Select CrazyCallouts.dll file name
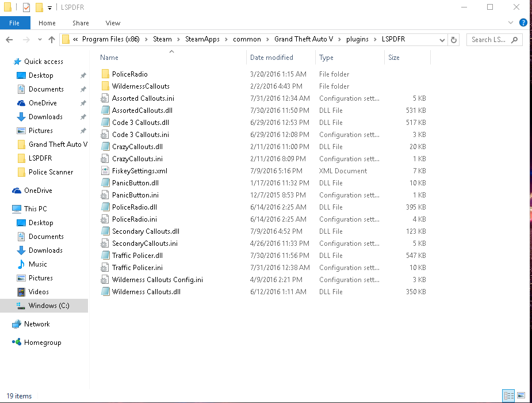Viewport: 532px width, 403px height. click(x=137, y=147)
